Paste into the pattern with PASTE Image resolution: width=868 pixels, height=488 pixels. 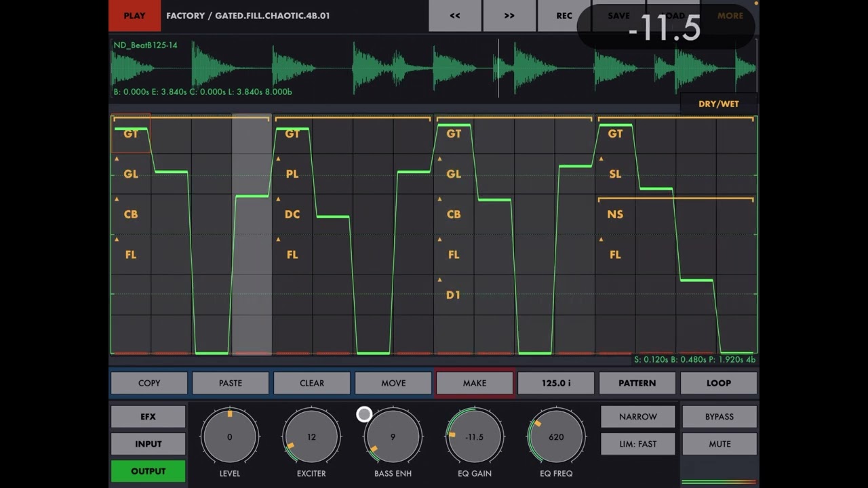(231, 383)
